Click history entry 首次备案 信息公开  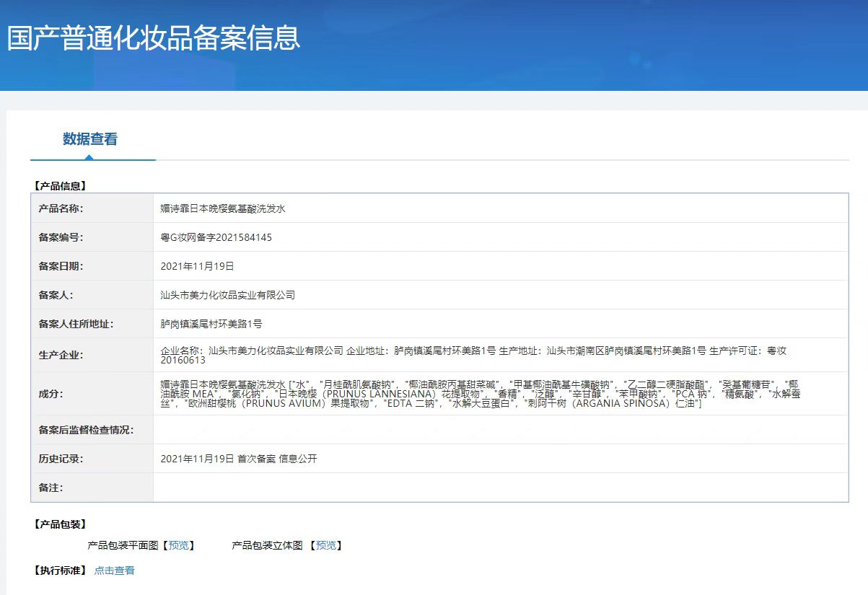click(x=277, y=459)
